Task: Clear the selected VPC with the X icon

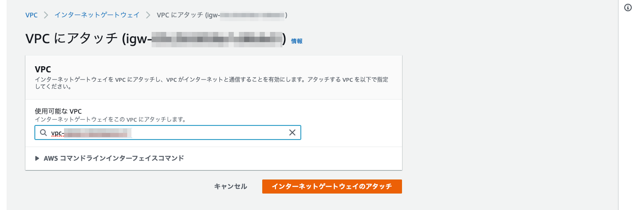Action: (x=292, y=133)
